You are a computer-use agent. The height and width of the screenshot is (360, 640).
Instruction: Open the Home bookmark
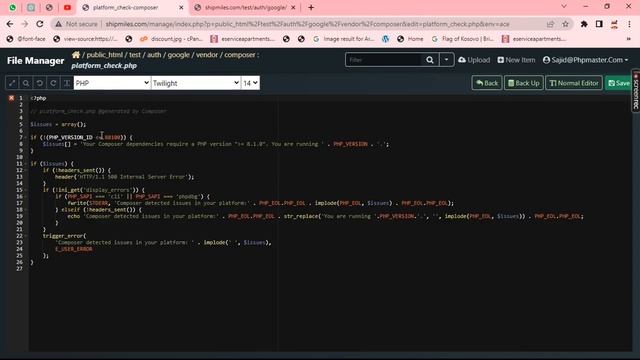point(411,39)
